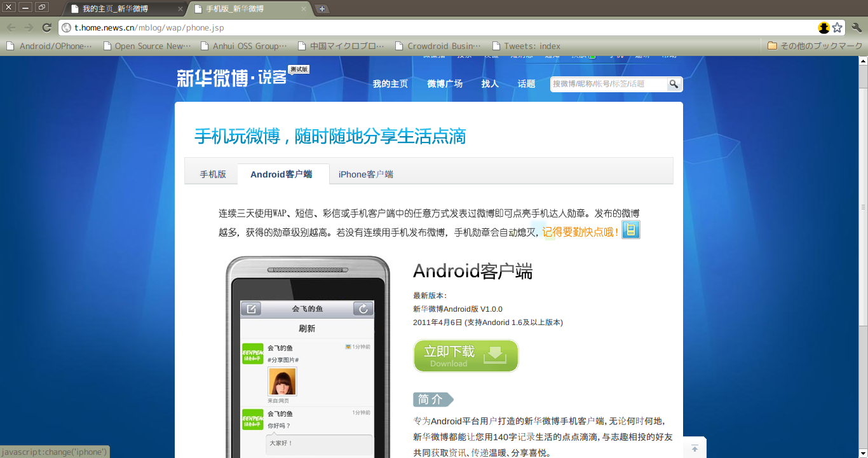Close the 手机版_新华微博 tab
The width and height of the screenshot is (868, 458).
pos(304,9)
